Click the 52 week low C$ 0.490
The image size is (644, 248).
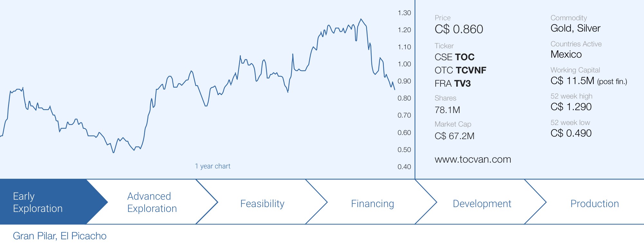571,133
